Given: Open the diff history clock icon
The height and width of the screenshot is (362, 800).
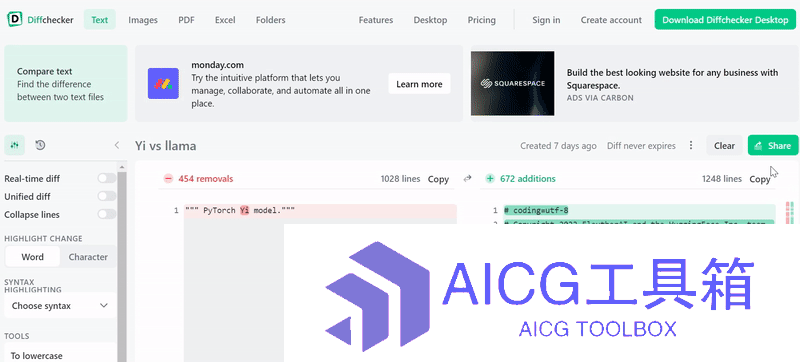Looking at the screenshot, I should (x=40, y=145).
